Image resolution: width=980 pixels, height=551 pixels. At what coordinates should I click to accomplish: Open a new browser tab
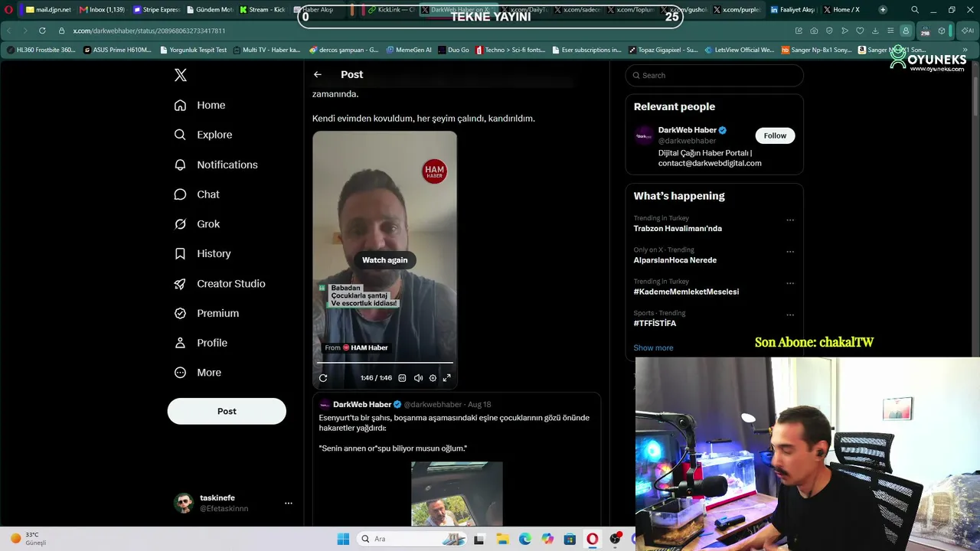pyautogui.click(x=883, y=10)
